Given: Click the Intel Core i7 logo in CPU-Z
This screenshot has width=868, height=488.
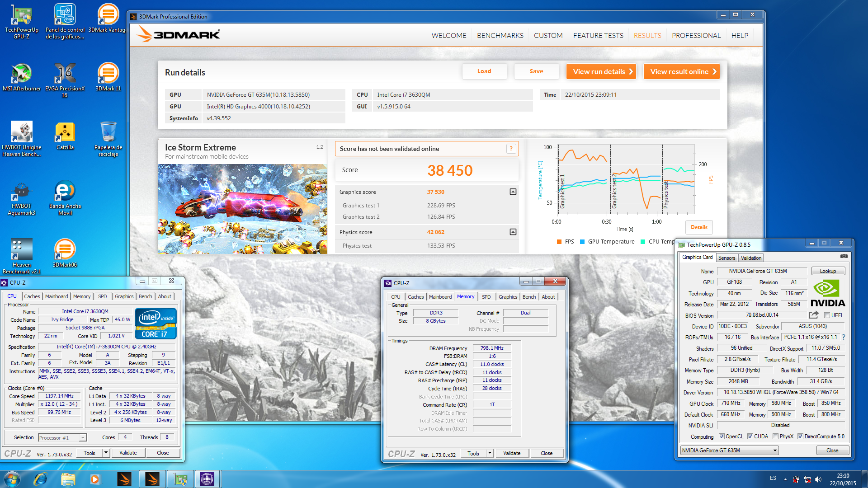Looking at the screenshot, I should pyautogui.click(x=156, y=324).
